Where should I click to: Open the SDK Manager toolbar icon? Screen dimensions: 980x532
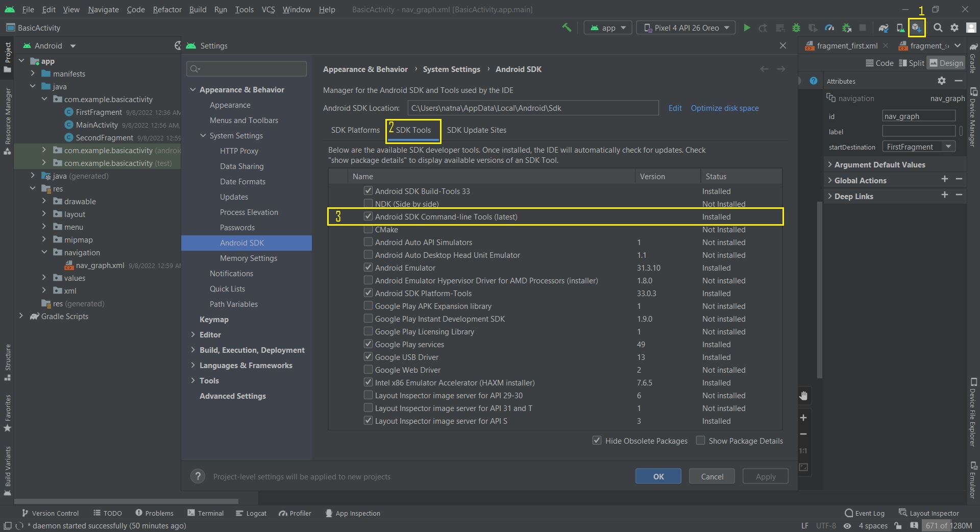point(917,28)
